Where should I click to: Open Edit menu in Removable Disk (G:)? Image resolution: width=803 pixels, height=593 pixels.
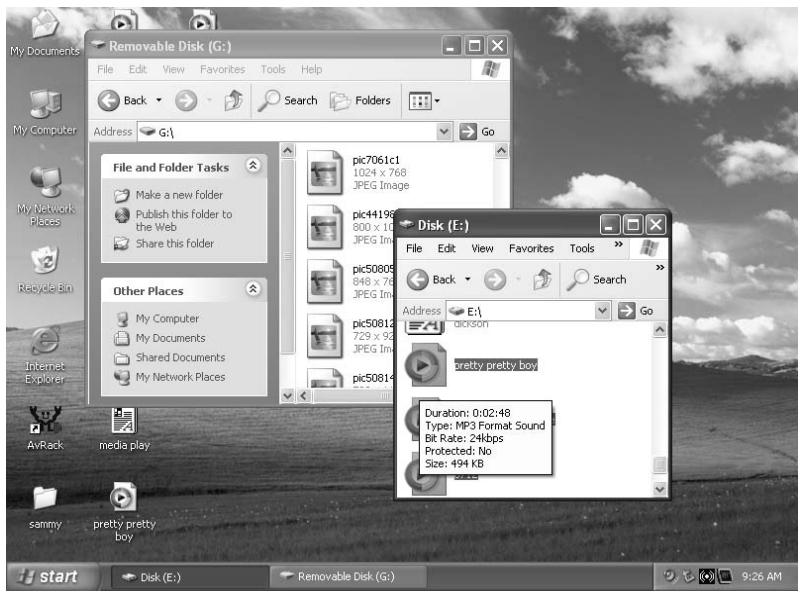click(x=137, y=69)
